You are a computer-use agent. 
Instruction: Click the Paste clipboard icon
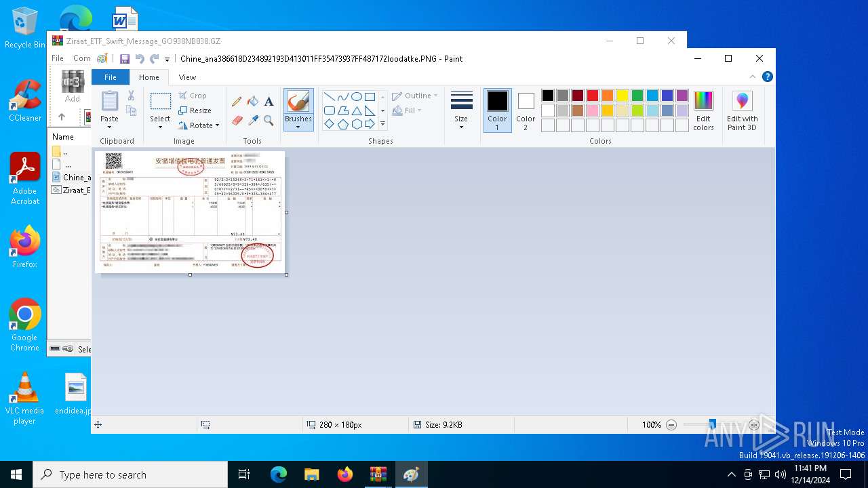(109, 101)
